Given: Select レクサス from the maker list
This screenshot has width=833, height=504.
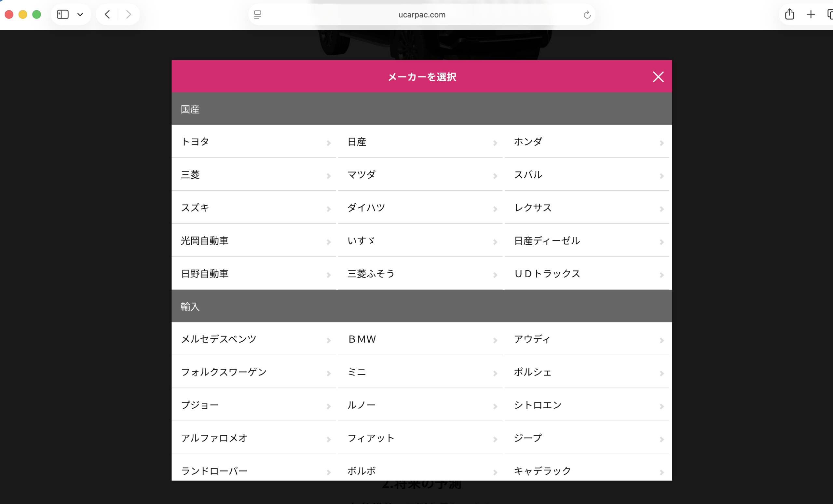Looking at the screenshot, I should click(x=587, y=208).
